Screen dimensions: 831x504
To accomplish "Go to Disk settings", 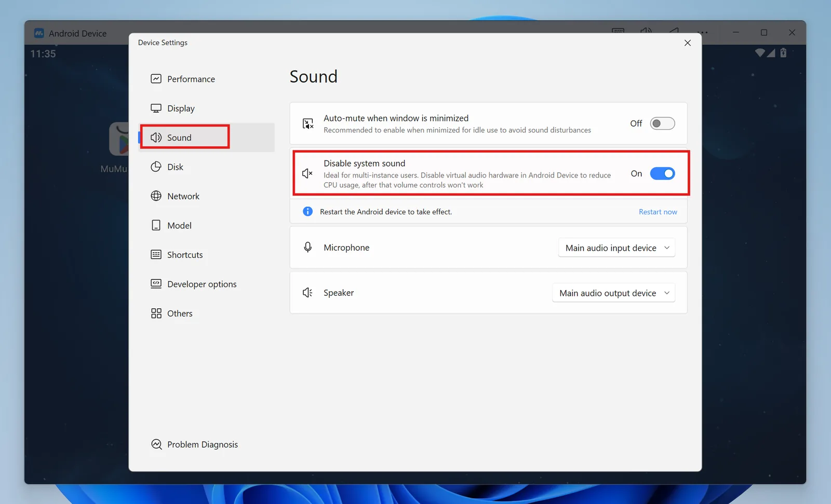I will point(207,167).
